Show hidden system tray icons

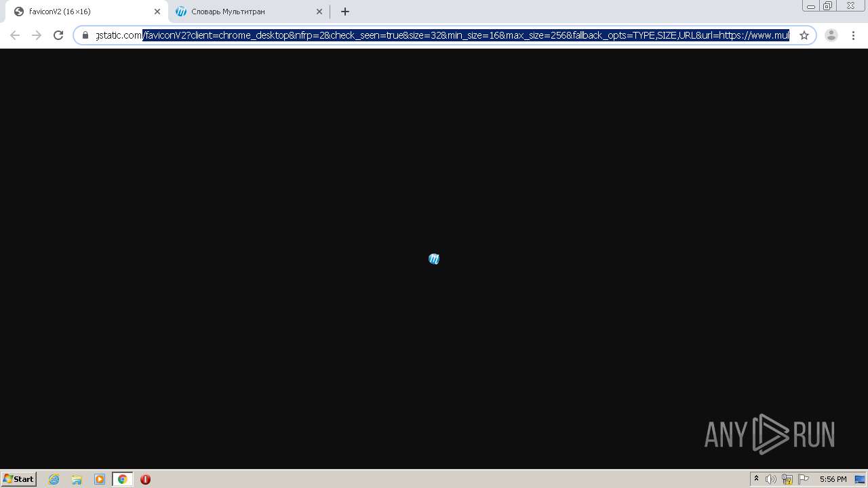click(x=756, y=479)
